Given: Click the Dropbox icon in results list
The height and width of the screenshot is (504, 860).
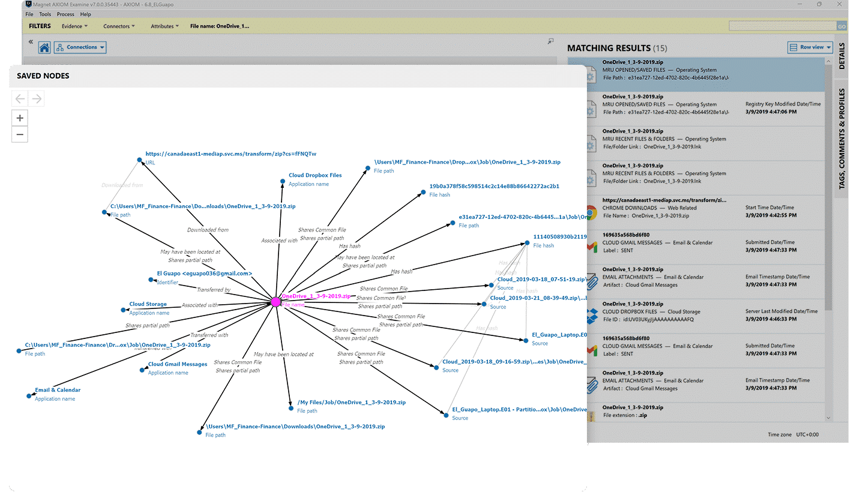Looking at the screenshot, I should tap(592, 315).
